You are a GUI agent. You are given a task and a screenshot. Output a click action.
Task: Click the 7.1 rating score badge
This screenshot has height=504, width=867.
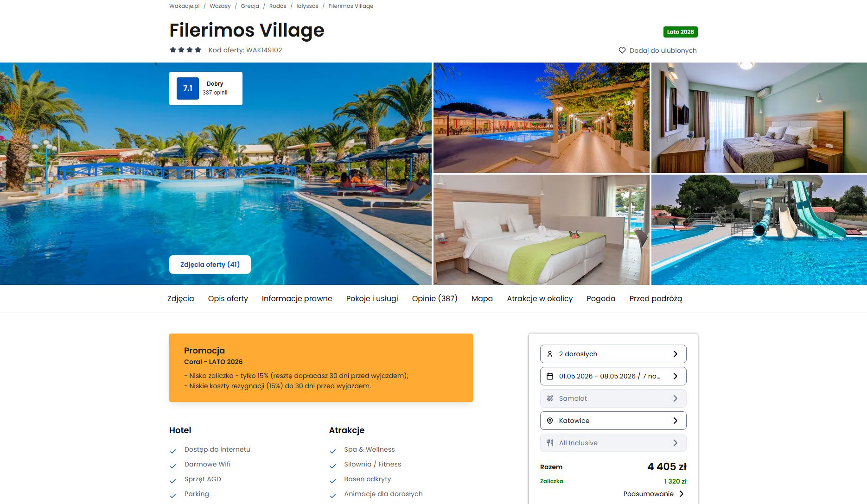coord(188,88)
